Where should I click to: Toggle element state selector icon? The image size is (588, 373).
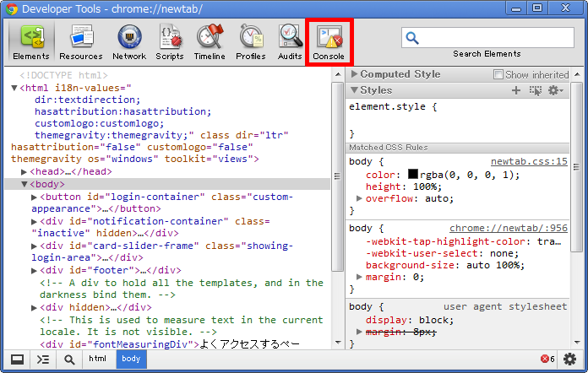point(536,90)
